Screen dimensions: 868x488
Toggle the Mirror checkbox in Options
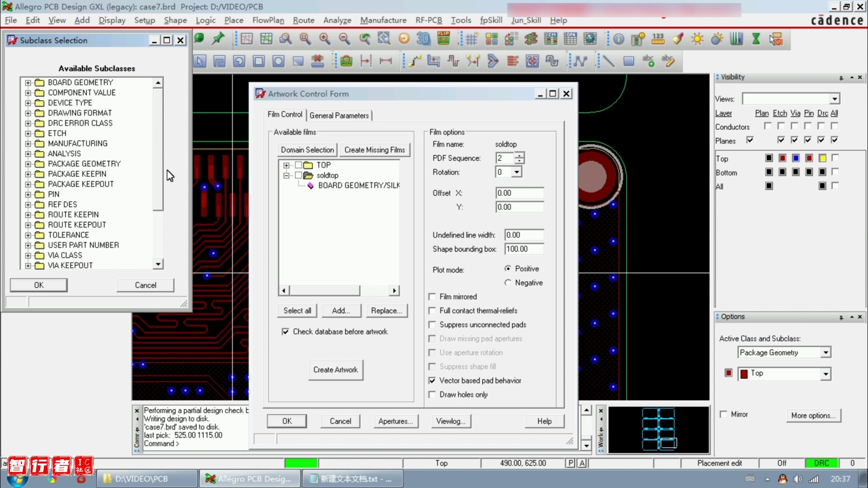724,414
